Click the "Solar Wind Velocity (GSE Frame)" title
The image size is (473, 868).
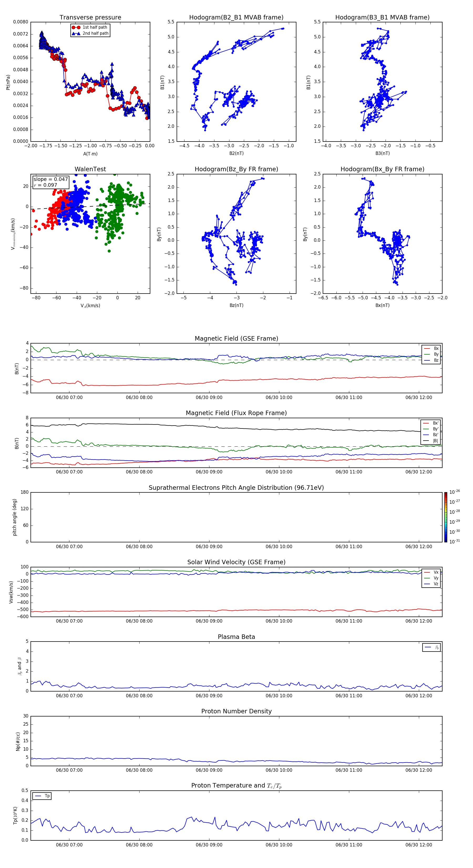pyautogui.click(x=236, y=562)
